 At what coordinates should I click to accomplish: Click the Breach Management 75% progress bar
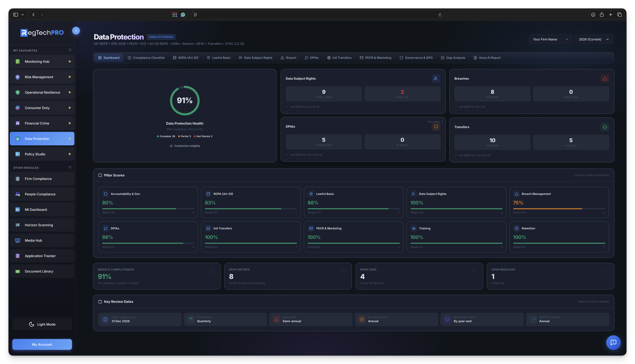[559, 209]
